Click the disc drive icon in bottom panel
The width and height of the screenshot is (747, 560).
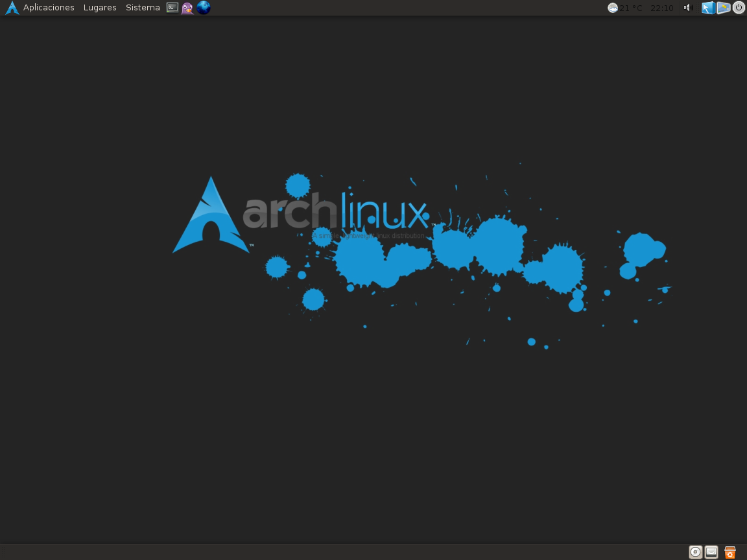point(696,552)
